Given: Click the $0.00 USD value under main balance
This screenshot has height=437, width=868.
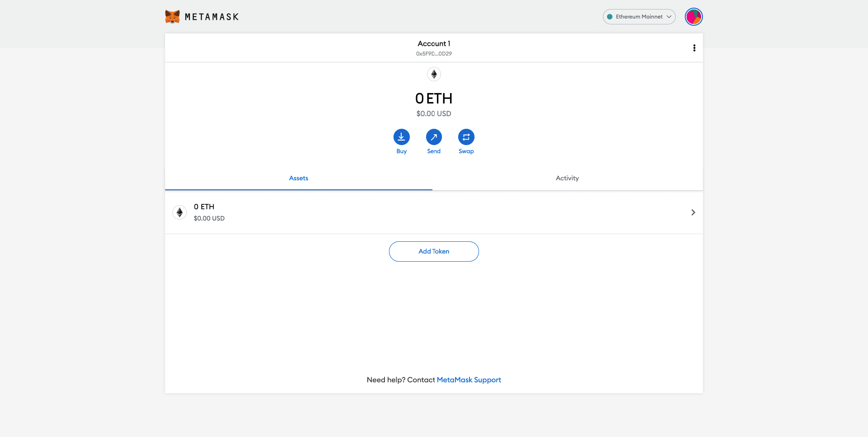Looking at the screenshot, I should coord(434,114).
